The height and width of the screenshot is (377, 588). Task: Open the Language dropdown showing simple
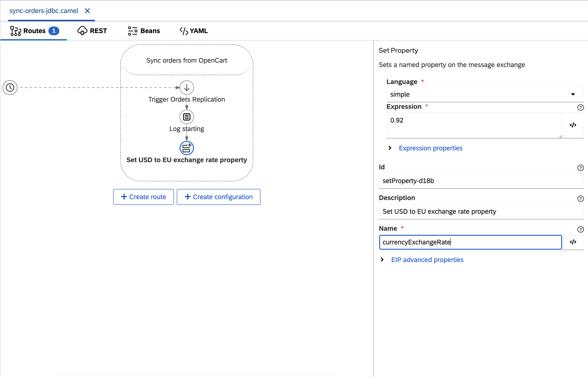point(485,94)
